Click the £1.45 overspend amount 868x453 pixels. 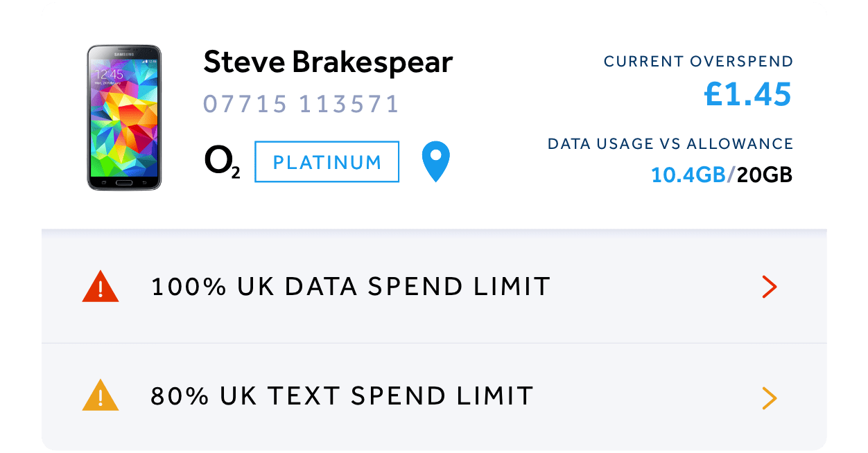pos(747,94)
